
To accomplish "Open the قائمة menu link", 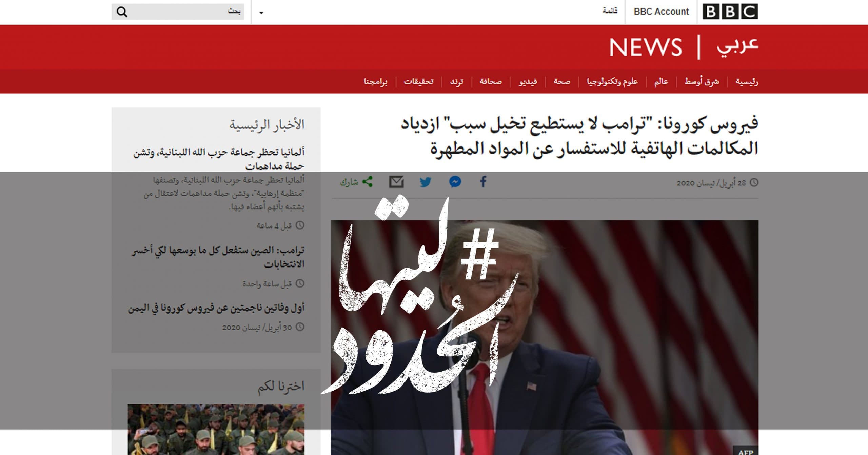I will (610, 11).
